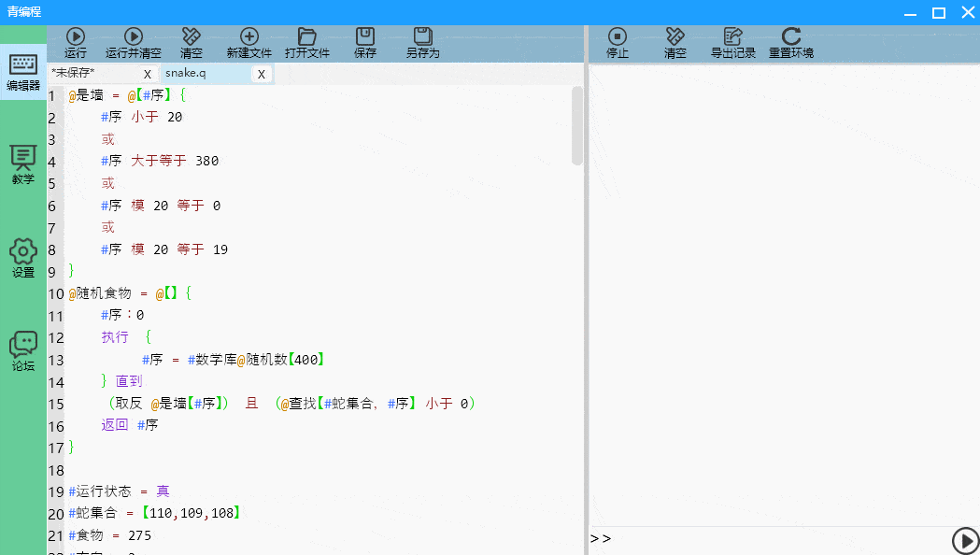Save the file with 保存 icon

click(x=365, y=43)
